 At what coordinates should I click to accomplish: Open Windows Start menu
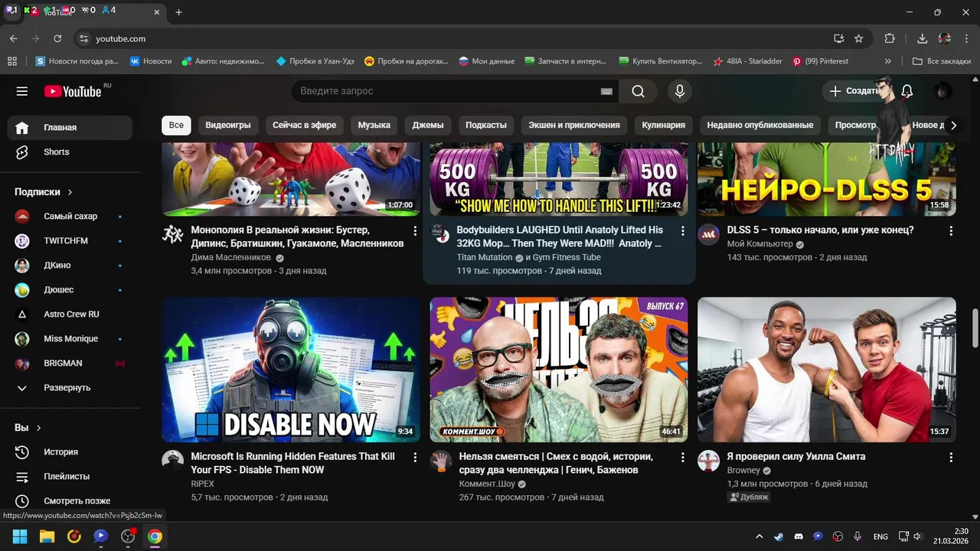pos(20,536)
